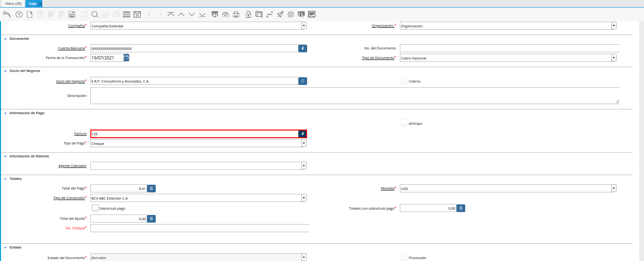Go to the previous record with the up chevron

pos(181,14)
